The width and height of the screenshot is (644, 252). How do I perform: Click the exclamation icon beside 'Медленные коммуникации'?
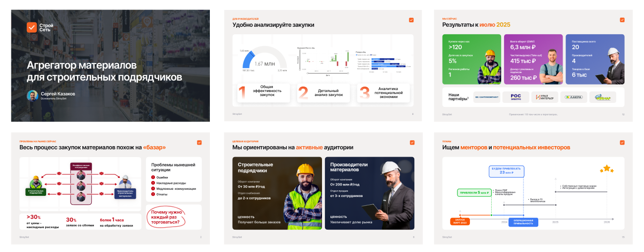(153, 189)
